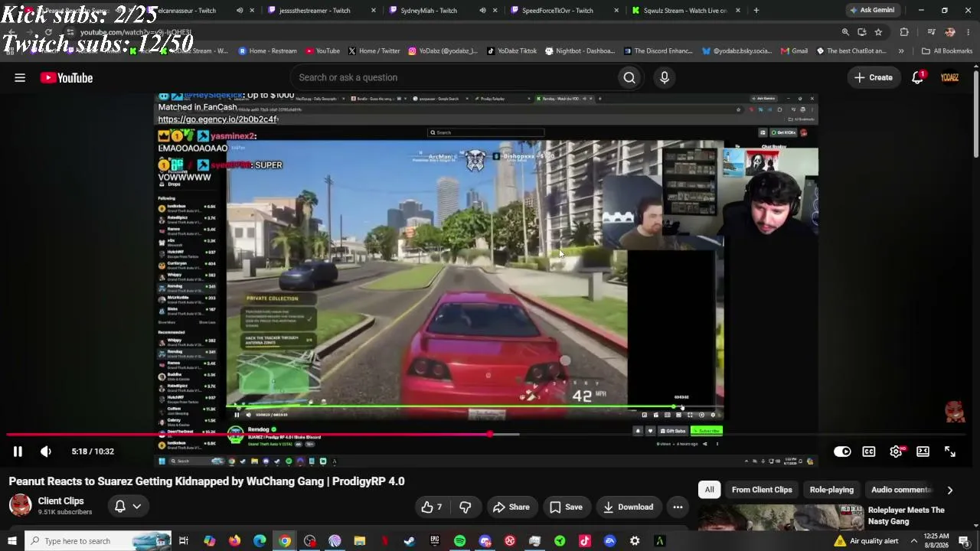Viewport: 980px width, 551px height.
Task: Enter full screen video mode
Action: pos(950,452)
